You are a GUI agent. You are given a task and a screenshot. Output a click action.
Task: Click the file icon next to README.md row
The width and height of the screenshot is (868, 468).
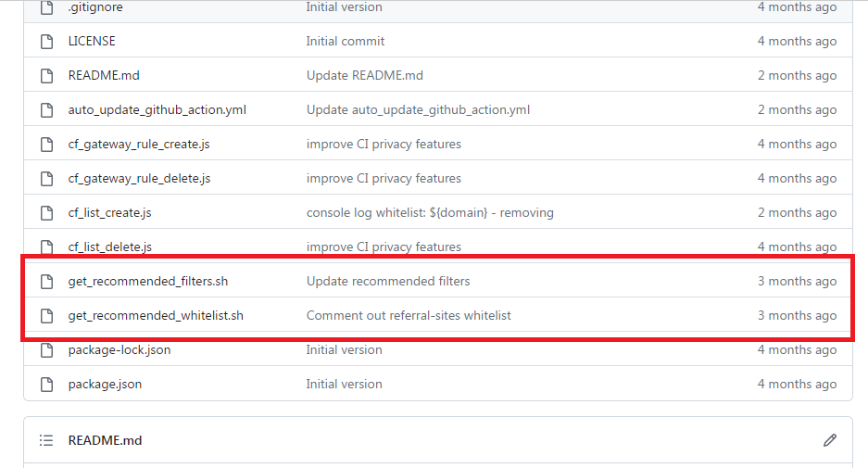coord(47,76)
